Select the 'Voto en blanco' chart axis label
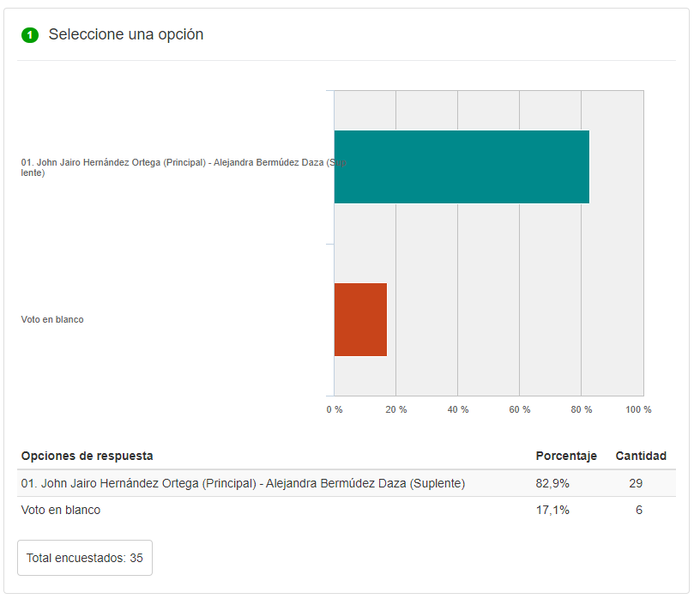 [52, 320]
